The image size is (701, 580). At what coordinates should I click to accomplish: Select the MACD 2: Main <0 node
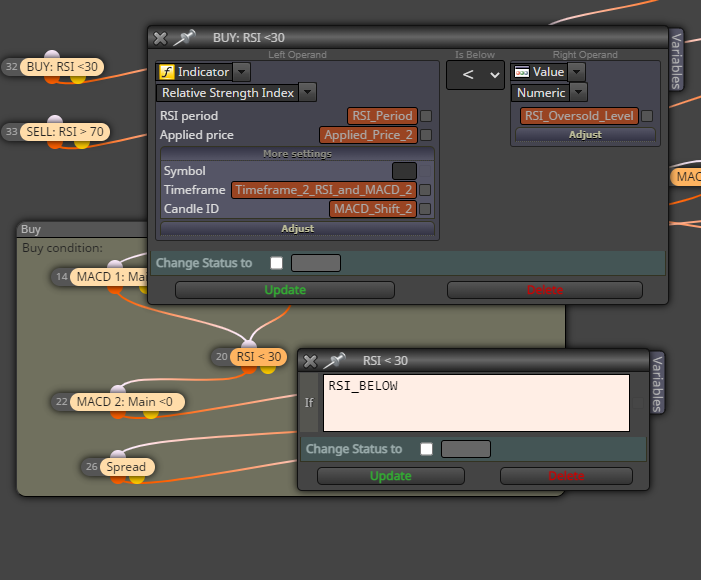coord(125,402)
